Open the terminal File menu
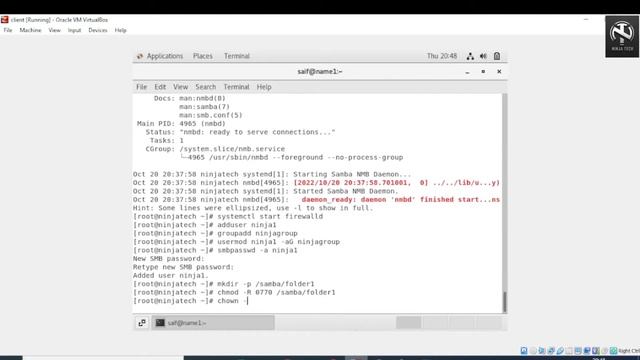Viewport: 640px width, 360px height. point(142,87)
